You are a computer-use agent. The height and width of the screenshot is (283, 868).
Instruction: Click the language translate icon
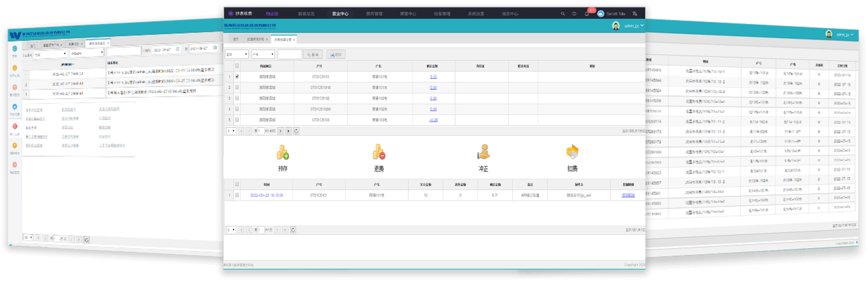635,13
